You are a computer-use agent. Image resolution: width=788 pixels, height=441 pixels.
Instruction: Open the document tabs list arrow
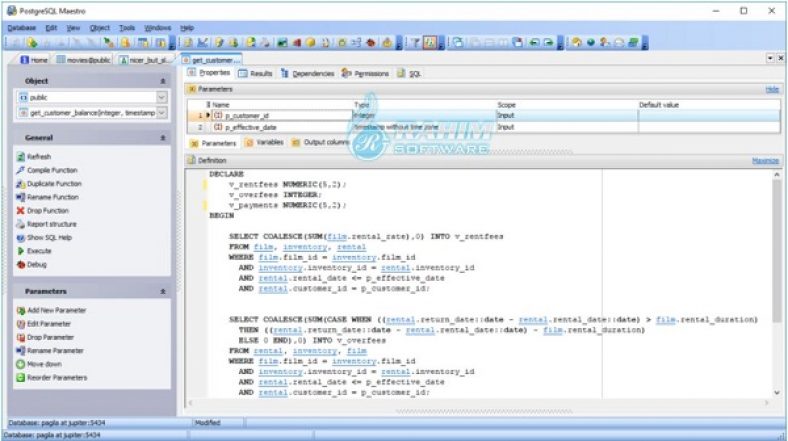point(770,58)
